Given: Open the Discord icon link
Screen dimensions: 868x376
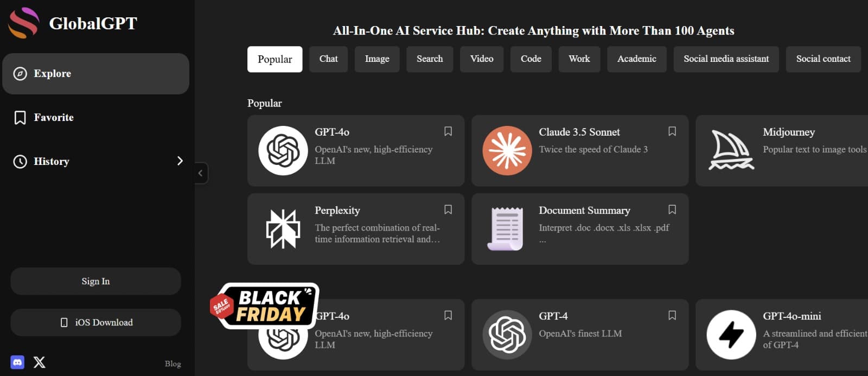Looking at the screenshot, I should 17,362.
